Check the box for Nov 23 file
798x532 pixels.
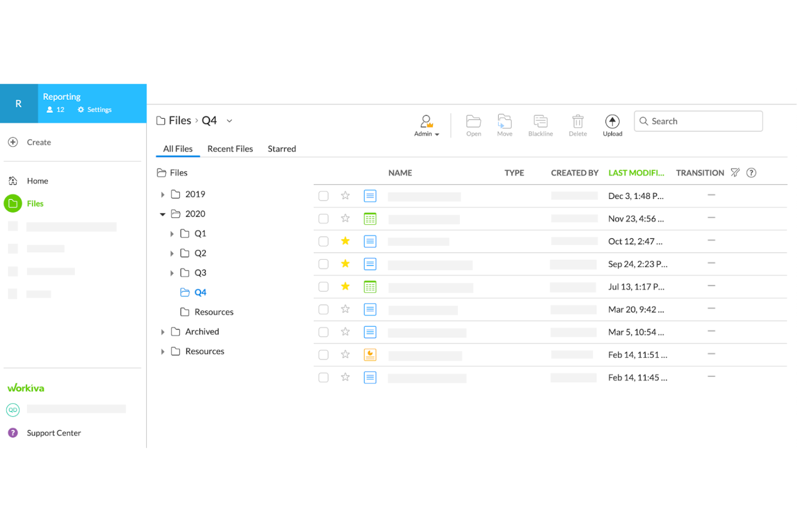point(324,219)
